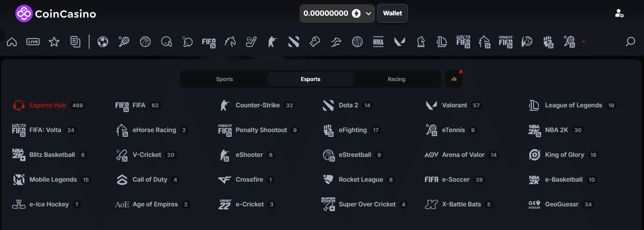Select the Dota 2 toolbar icon
The height and width of the screenshot is (230, 644).
294,42
